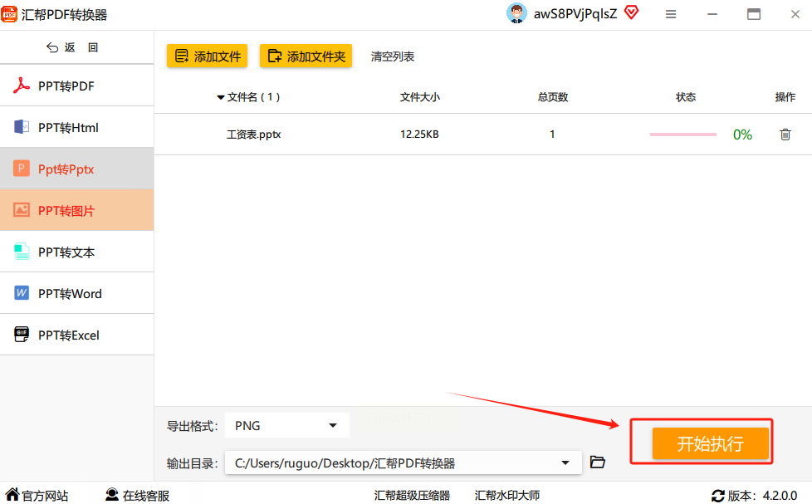Open the hamburger menu icon

coord(671,14)
